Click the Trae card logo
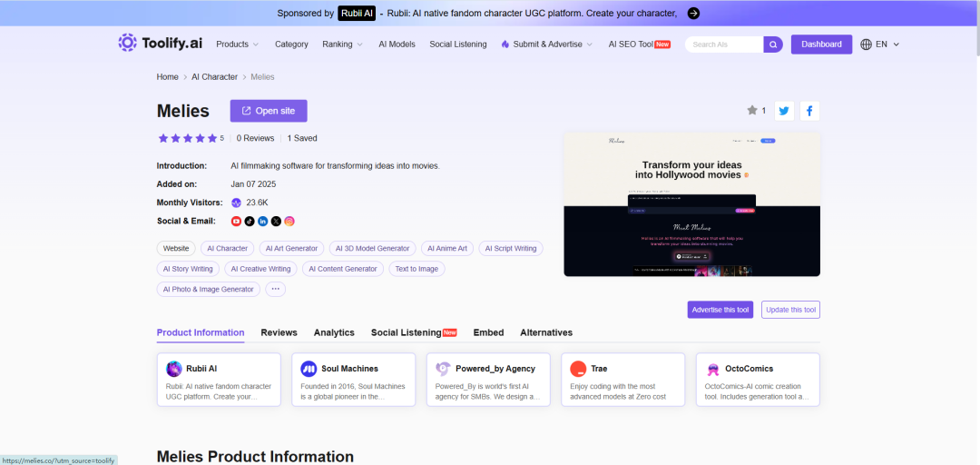This screenshot has height=465, width=980. (x=578, y=369)
